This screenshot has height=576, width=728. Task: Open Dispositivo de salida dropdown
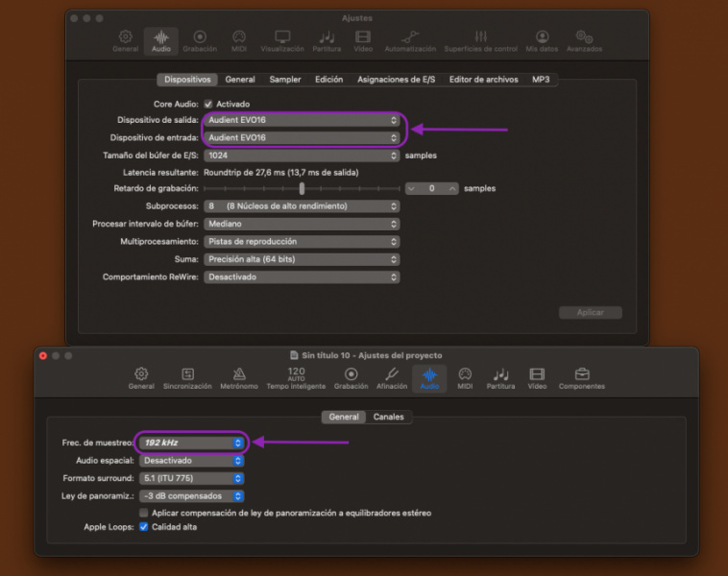pyautogui.click(x=302, y=120)
